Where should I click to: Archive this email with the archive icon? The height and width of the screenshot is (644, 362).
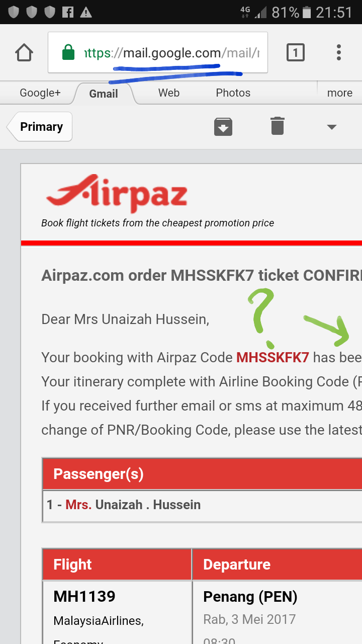(x=223, y=127)
